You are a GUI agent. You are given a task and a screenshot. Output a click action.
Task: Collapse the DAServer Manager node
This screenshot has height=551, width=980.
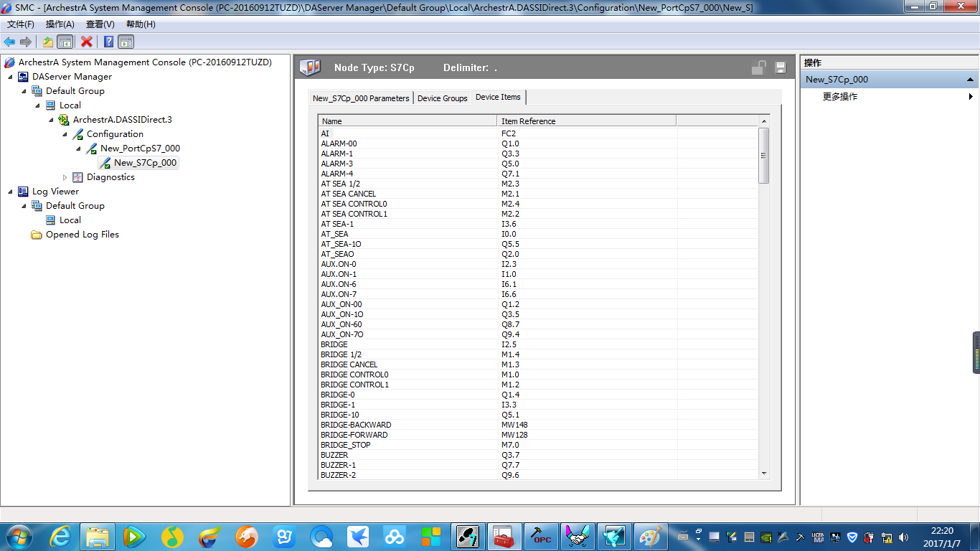[x=10, y=77]
